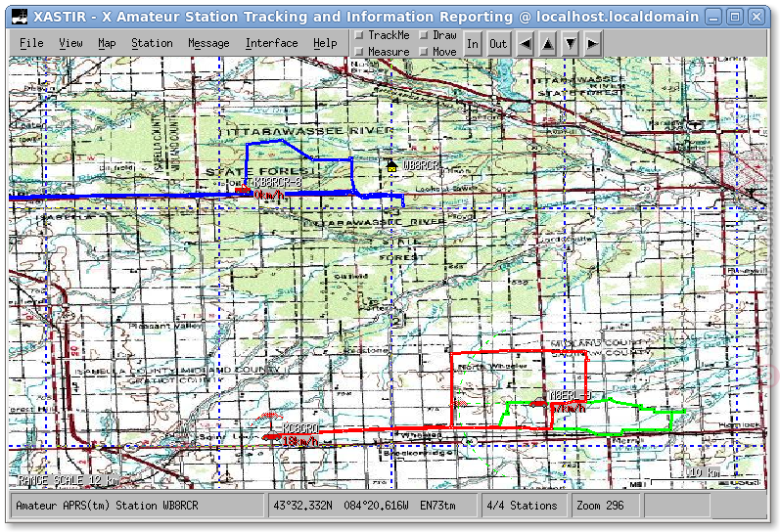The height and width of the screenshot is (532, 780).
Task: Open the Help menu
Action: click(x=325, y=43)
